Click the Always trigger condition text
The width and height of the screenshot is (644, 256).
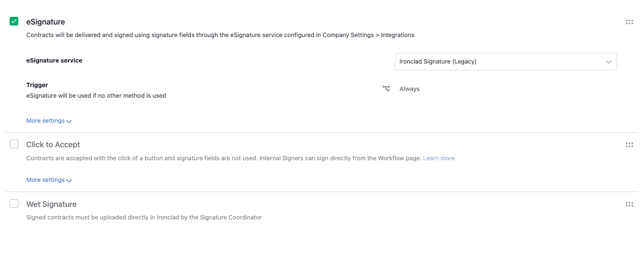coord(410,89)
